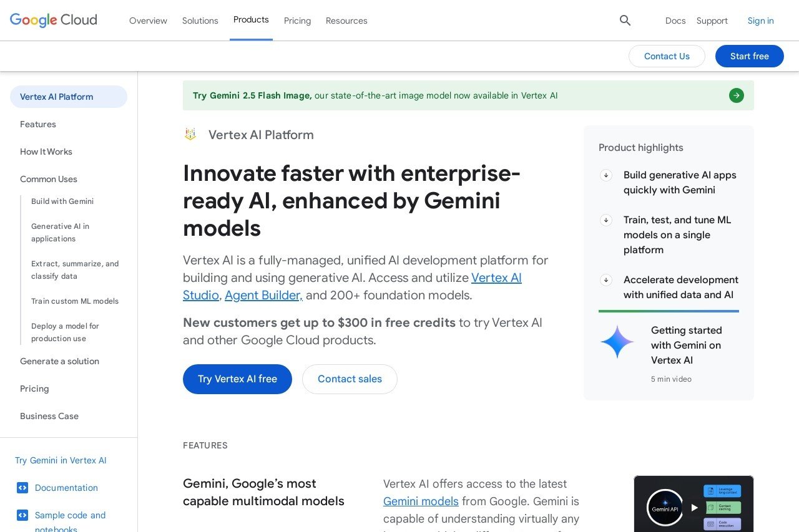
Task: Open Build generative AI apps quickly highlight
Action: 680,183
